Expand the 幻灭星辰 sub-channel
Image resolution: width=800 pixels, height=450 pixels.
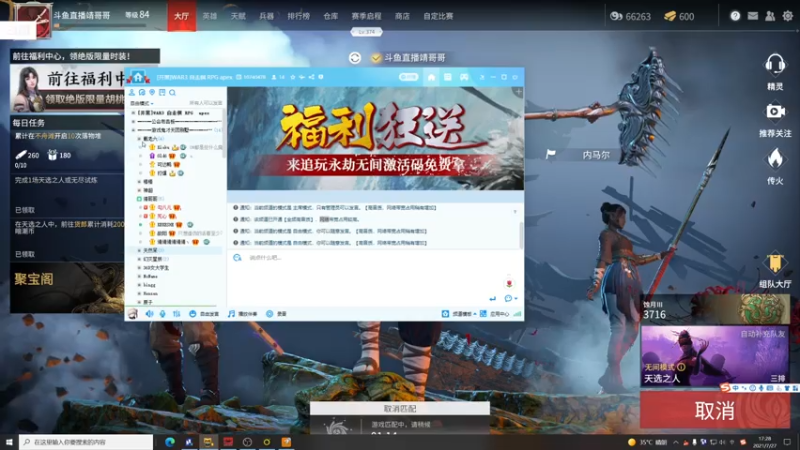[x=139, y=259]
